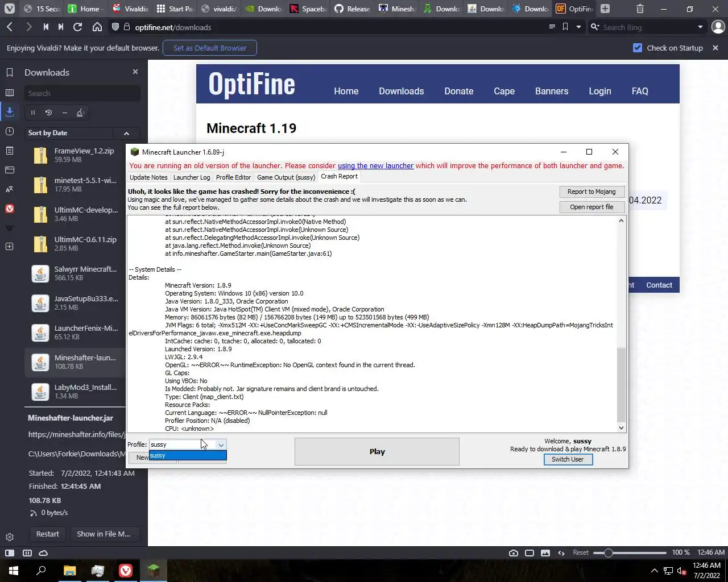The width and height of the screenshot is (728, 582).
Task: Follow the using the new launcher link
Action: (375, 166)
